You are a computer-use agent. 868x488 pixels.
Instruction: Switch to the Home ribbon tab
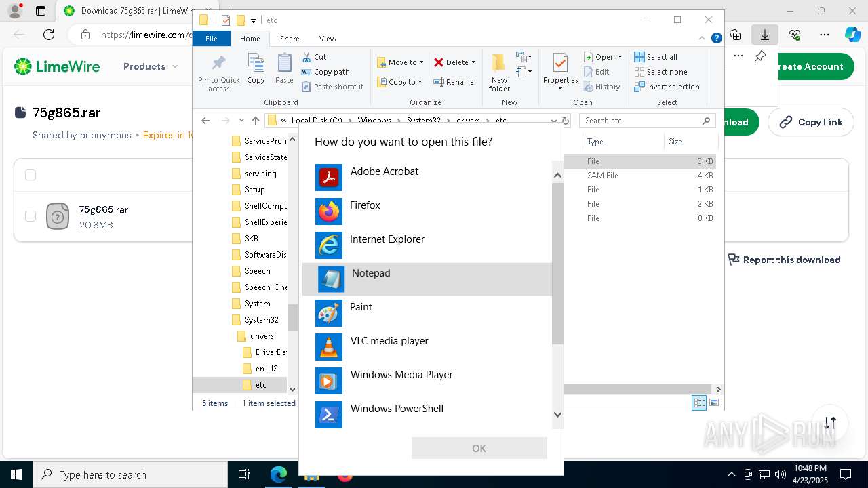coord(250,39)
